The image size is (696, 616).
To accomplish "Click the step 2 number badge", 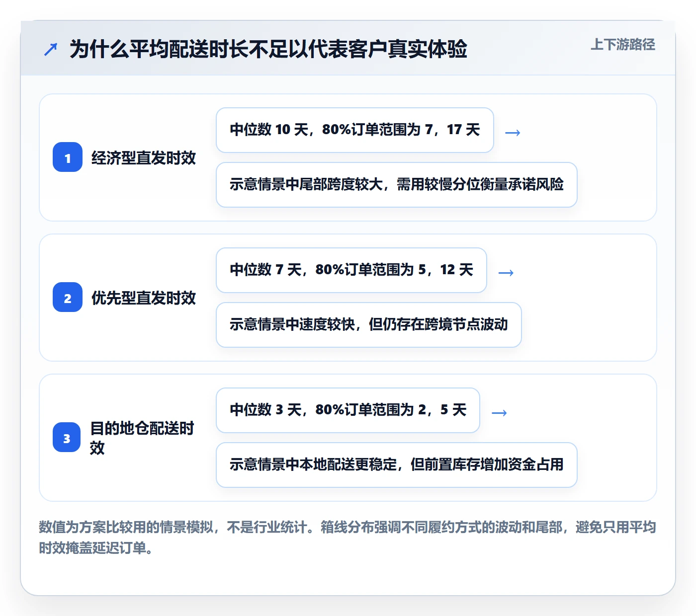I will (x=68, y=298).
